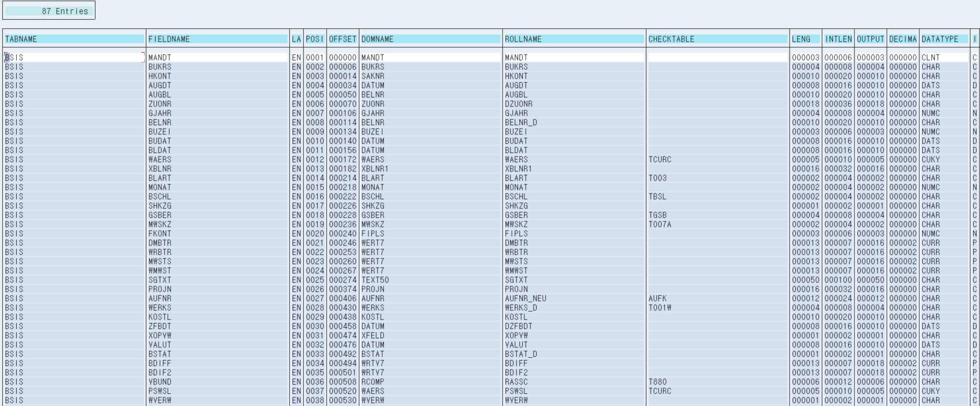980x406 pixels.
Task: Click fieldname WMWST
Action: 160,270
